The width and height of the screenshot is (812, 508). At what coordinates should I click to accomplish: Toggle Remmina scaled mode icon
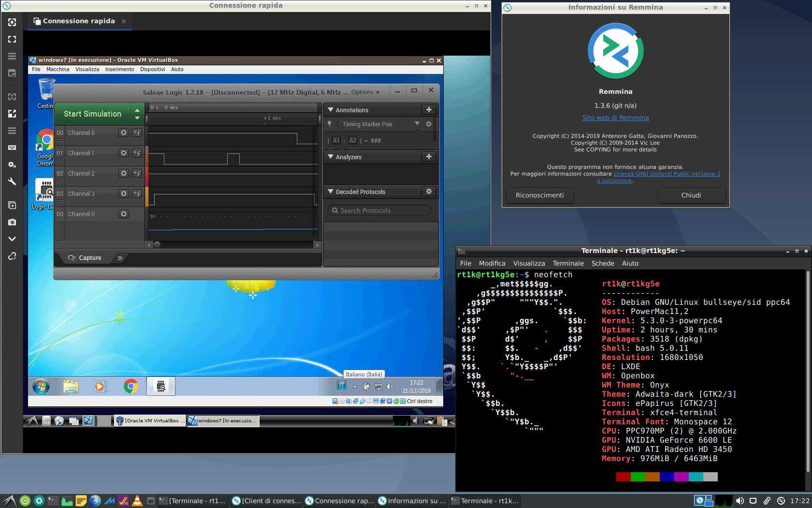(12, 114)
